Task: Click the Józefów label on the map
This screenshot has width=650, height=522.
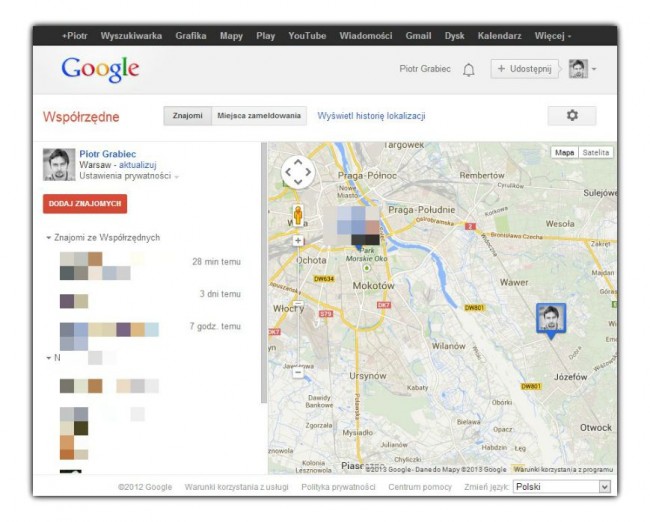Action: coord(571,377)
